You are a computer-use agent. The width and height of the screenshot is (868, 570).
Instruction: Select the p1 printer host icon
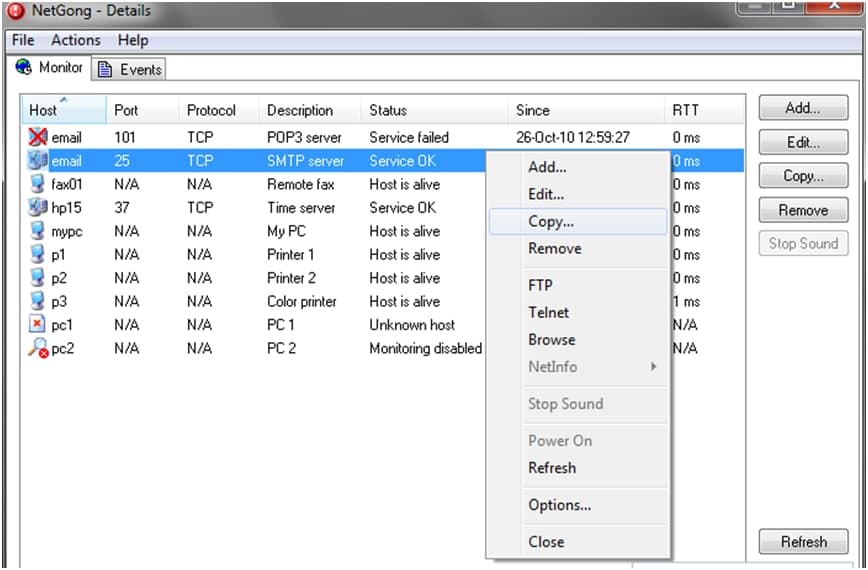pyautogui.click(x=38, y=255)
